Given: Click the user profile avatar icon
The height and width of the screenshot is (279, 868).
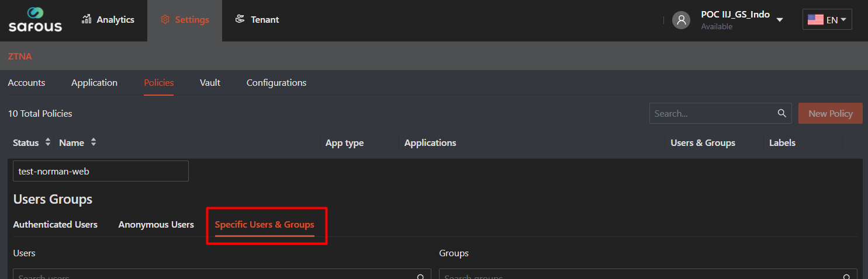Looking at the screenshot, I should tap(681, 20).
